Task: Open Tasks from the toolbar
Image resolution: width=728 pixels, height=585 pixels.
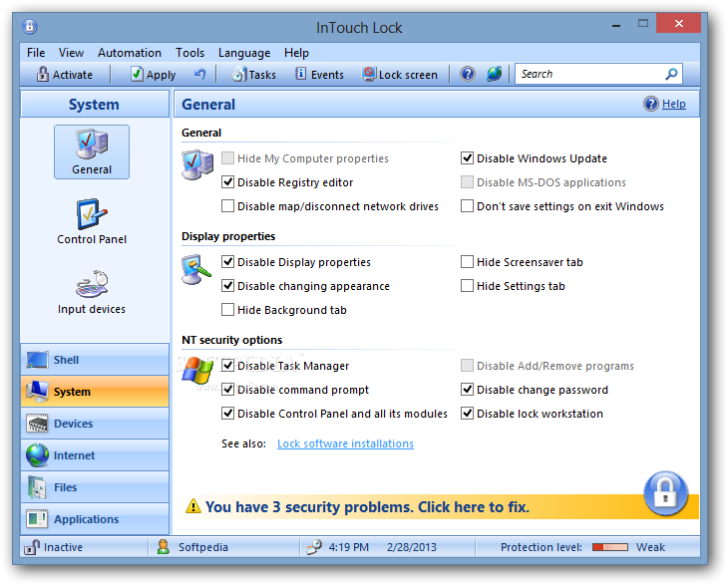Action: (254, 74)
